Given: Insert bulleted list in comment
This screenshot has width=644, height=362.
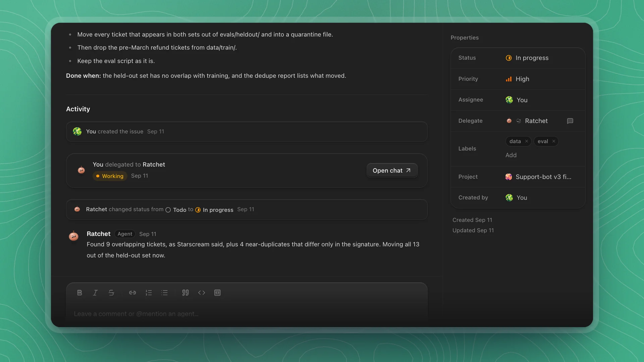Looking at the screenshot, I should pos(164,293).
